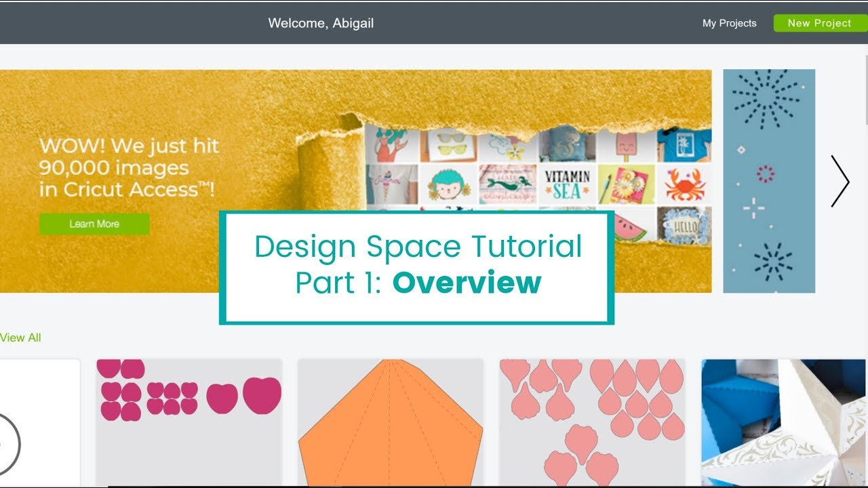Click the Welcome, Abigail greeting

pos(321,23)
